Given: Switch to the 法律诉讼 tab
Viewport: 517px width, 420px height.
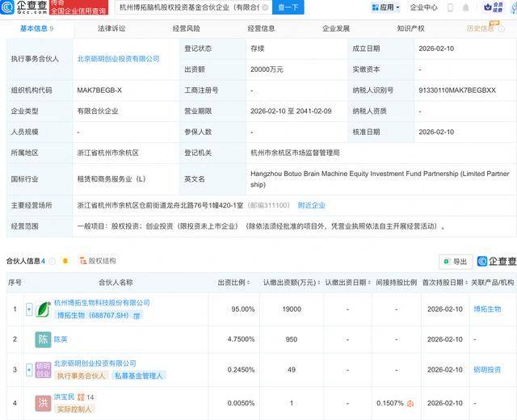Looking at the screenshot, I should tap(111, 28).
